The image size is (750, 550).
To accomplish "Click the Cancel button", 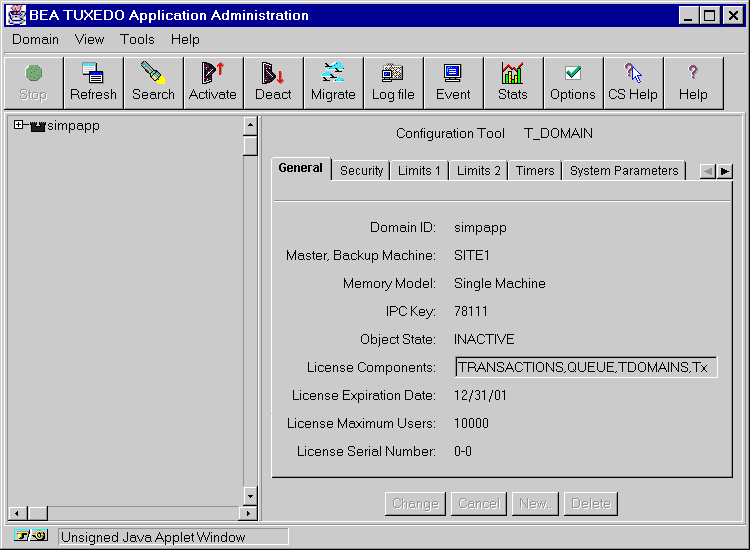I will click(479, 504).
